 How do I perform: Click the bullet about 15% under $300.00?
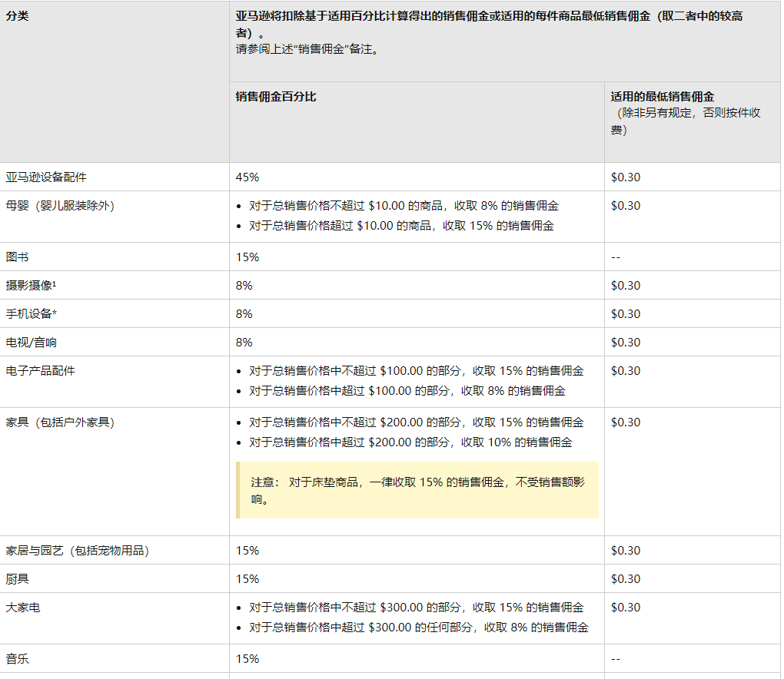[416, 608]
